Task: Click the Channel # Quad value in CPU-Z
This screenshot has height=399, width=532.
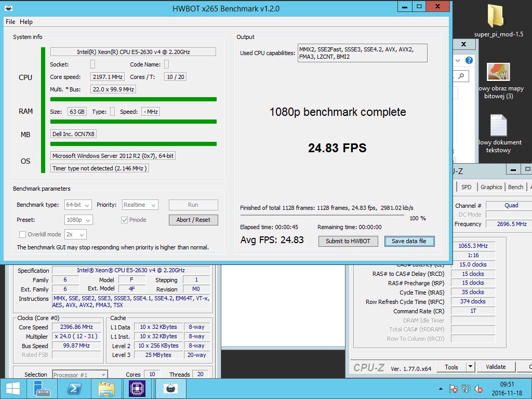Action: (x=511, y=205)
